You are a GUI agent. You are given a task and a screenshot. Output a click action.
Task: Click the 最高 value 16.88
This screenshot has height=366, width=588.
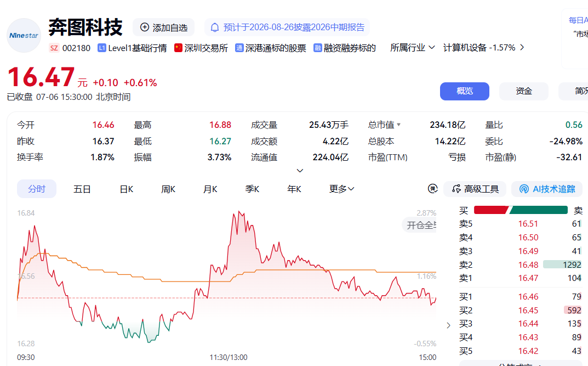[220, 125]
